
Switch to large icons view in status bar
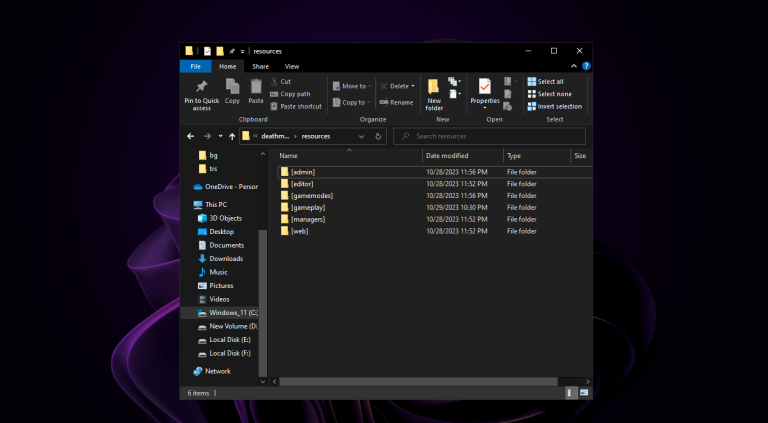click(586, 394)
